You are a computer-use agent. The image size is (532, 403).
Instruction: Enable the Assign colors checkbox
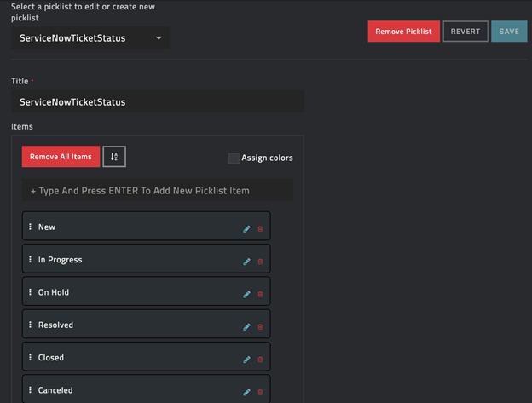pos(234,158)
